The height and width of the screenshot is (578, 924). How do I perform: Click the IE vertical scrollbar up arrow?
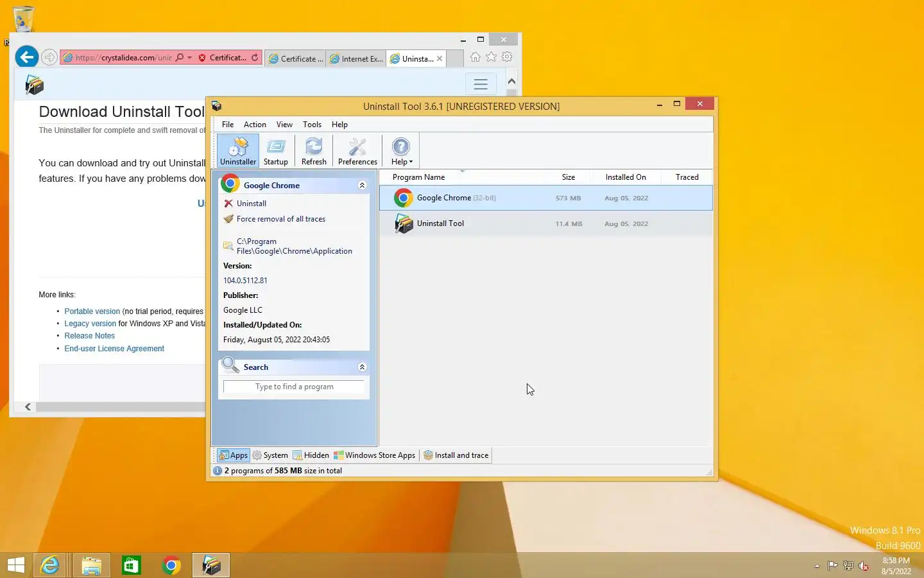pyautogui.click(x=511, y=82)
